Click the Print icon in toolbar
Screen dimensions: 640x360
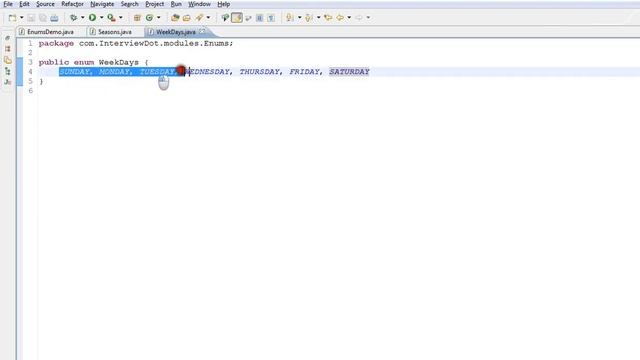(54, 18)
